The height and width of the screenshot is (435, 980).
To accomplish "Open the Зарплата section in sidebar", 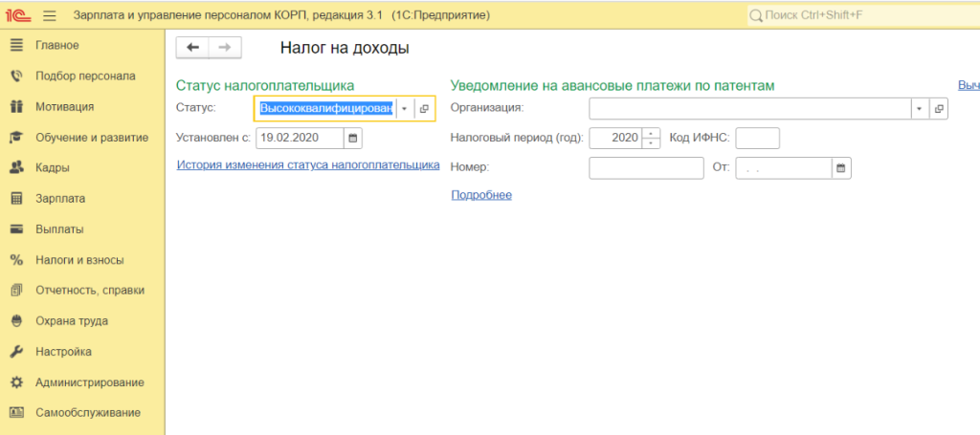I will click(59, 199).
